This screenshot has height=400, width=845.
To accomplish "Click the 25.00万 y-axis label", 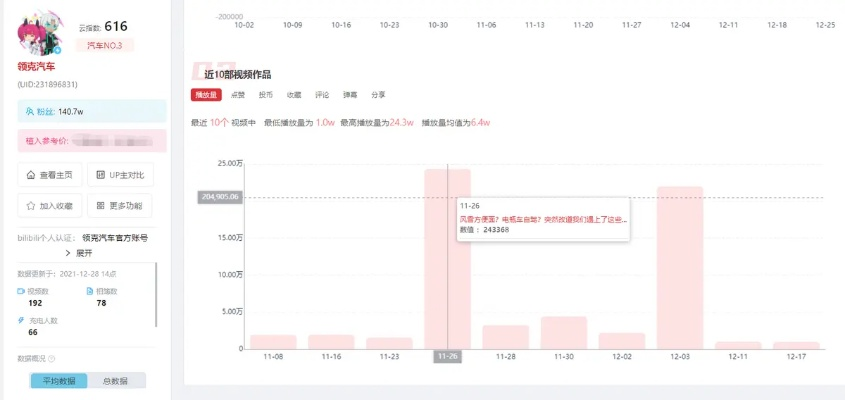I will pyautogui.click(x=230, y=163).
